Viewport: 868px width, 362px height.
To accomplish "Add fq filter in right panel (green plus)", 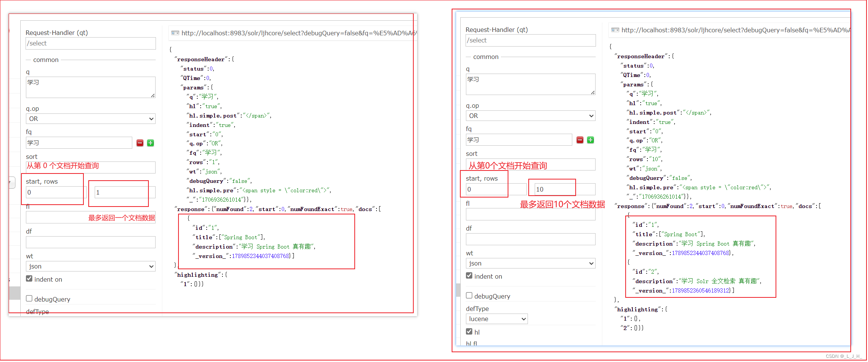I will click(591, 140).
